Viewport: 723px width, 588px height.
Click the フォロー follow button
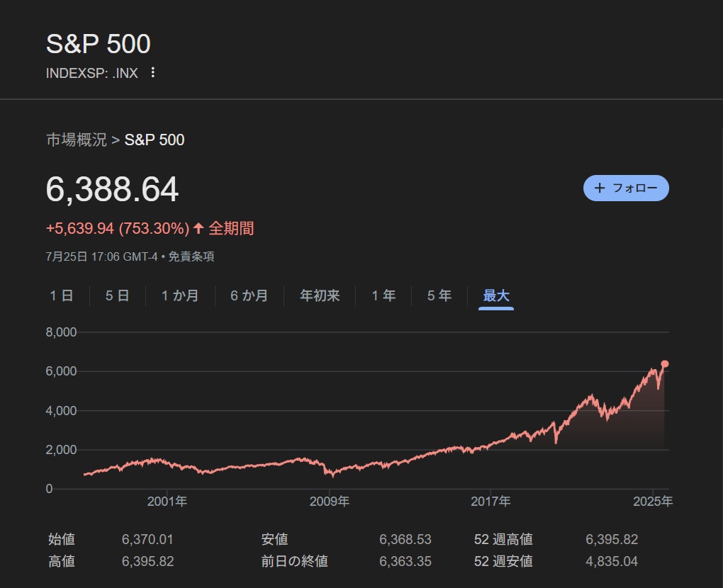[x=626, y=188]
